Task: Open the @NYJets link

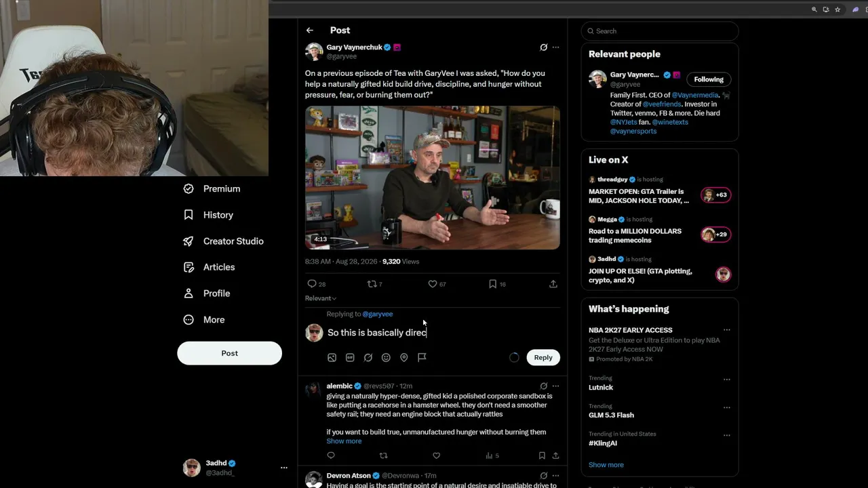Action: 624,122
